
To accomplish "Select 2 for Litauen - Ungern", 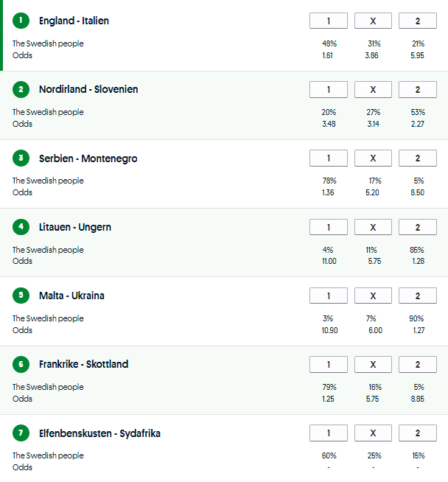I will click(x=417, y=227).
